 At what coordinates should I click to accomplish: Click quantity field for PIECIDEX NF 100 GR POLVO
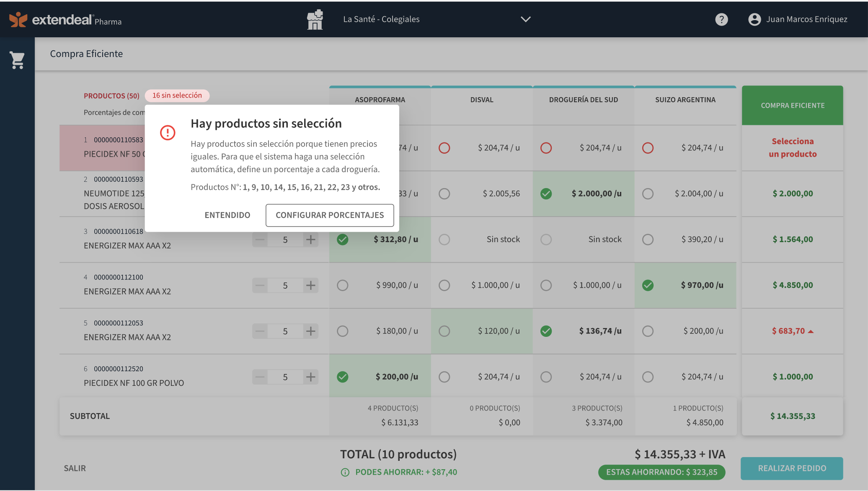pos(285,377)
